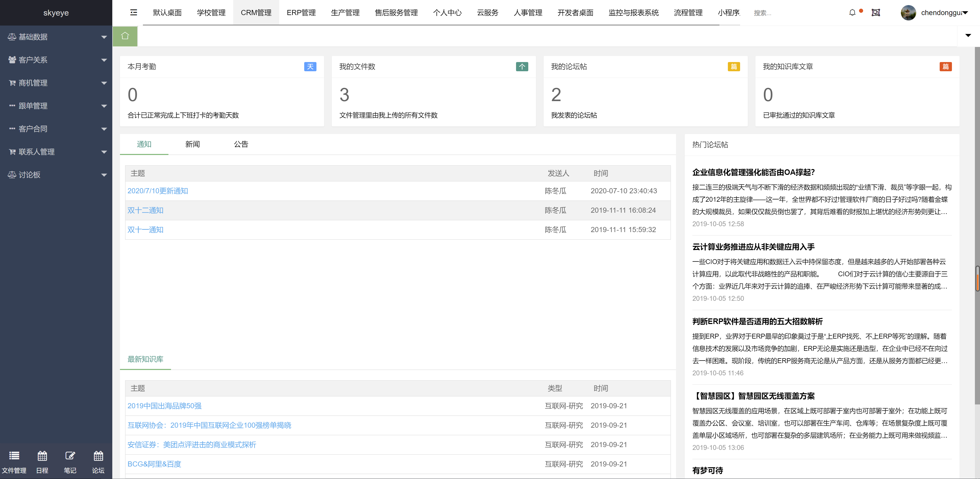Viewport: 980px width, 479px height.
Task: Open forum post 智慧园区无线覆盖方案
Action: (x=753, y=396)
